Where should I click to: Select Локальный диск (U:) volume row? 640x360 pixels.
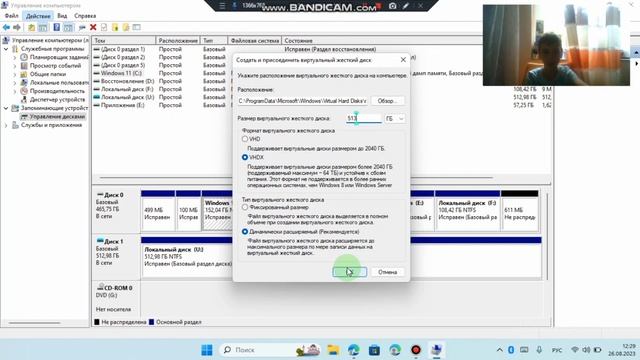pos(124,97)
